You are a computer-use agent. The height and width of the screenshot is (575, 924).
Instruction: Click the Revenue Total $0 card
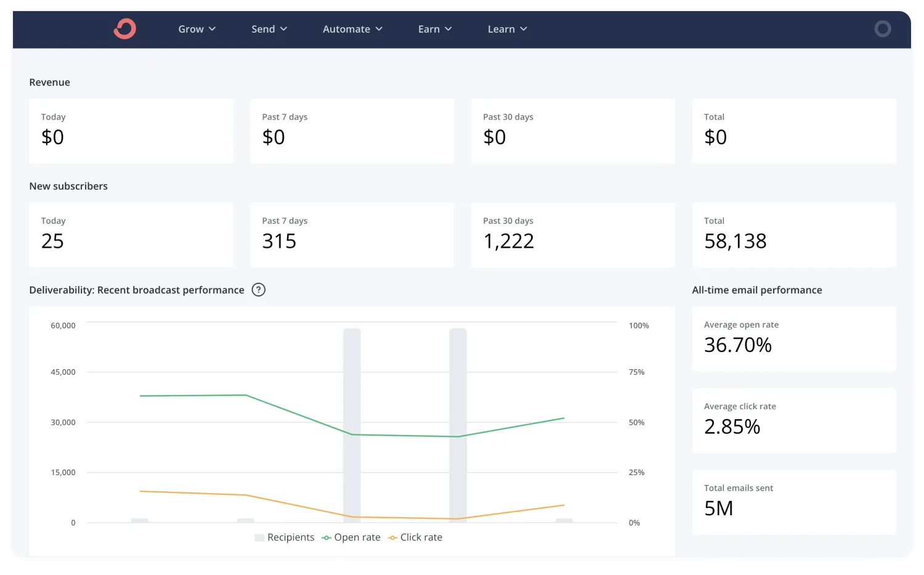coord(793,131)
